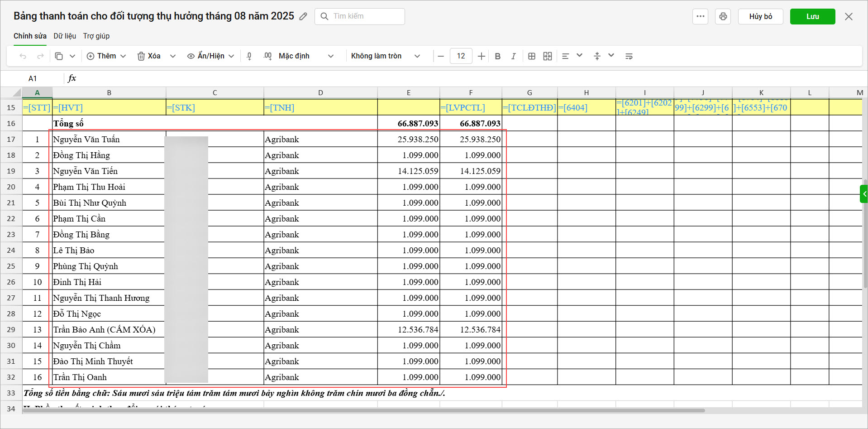This screenshot has width=868, height=429.
Task: Open the three-dot more options menu
Action: 700,16
